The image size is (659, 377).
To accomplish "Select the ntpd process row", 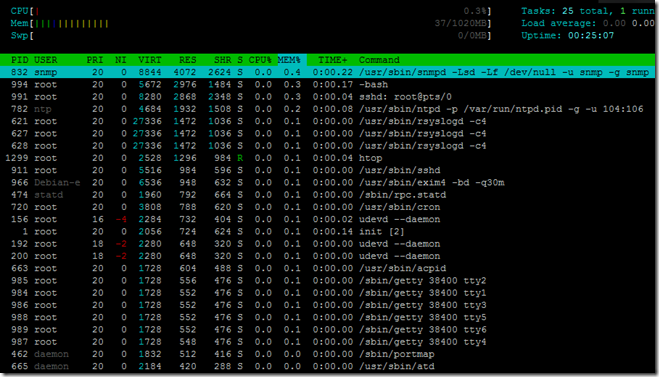I will point(327,109).
